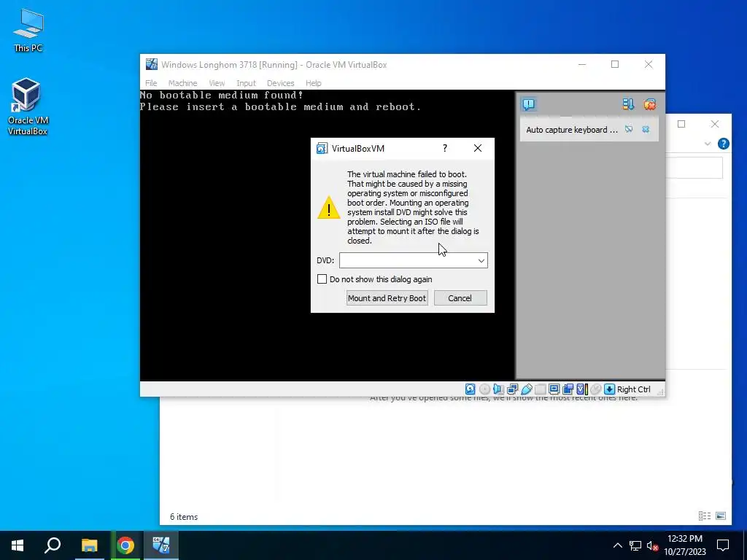Open the Action Center notifications icon
The image size is (747, 560).
point(723,545)
